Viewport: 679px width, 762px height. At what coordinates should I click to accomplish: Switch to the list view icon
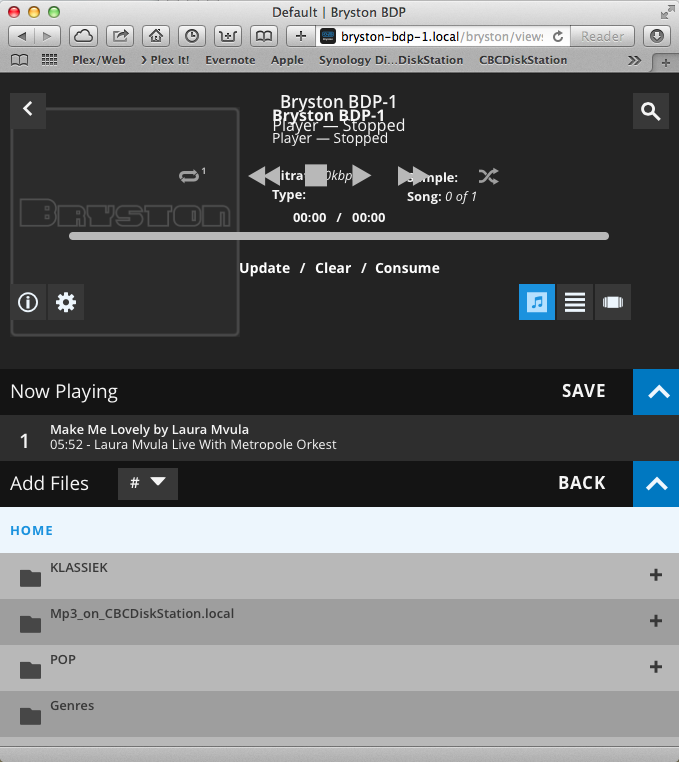click(575, 302)
